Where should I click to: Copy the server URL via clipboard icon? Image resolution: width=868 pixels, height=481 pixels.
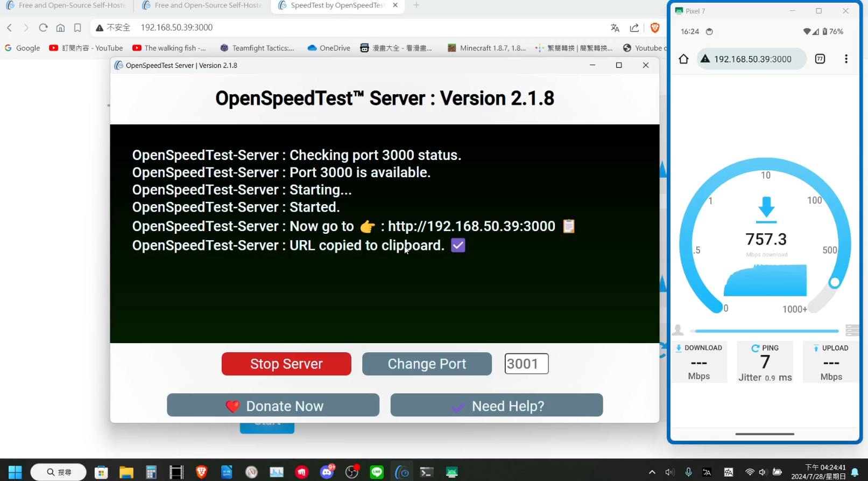click(569, 226)
